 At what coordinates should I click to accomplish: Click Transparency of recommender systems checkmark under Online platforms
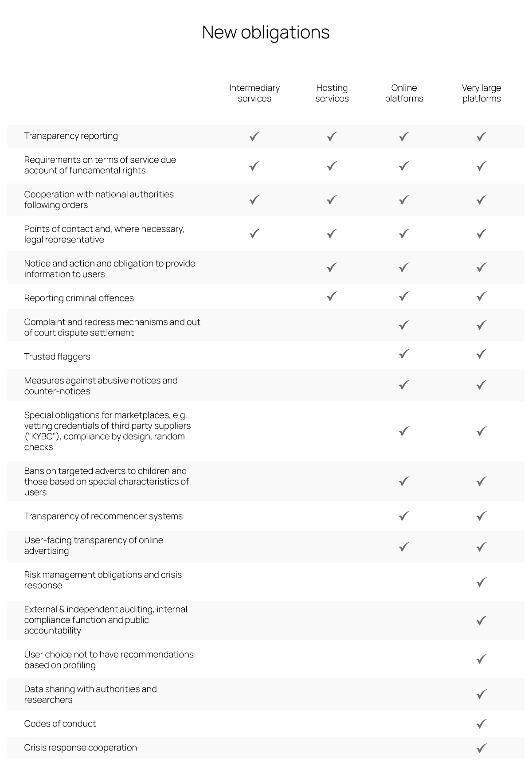pos(403,516)
